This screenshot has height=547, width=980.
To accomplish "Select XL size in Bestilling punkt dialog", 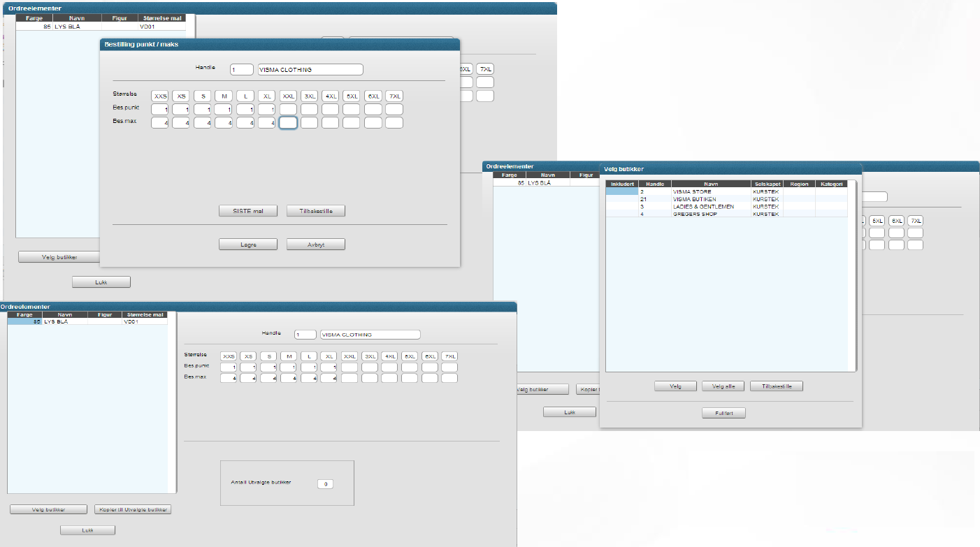I will [x=267, y=96].
